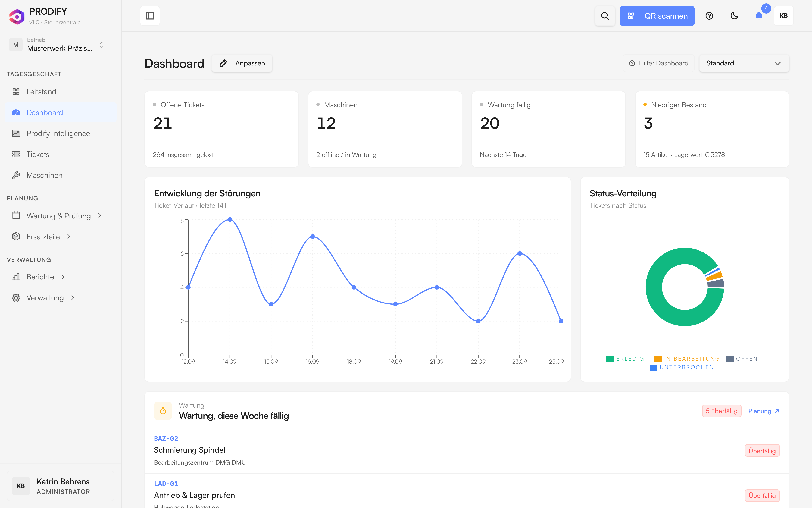Image resolution: width=812 pixels, height=508 pixels.
Task: Open LAD-01 maintenance entry
Action: pyautogui.click(x=467, y=491)
